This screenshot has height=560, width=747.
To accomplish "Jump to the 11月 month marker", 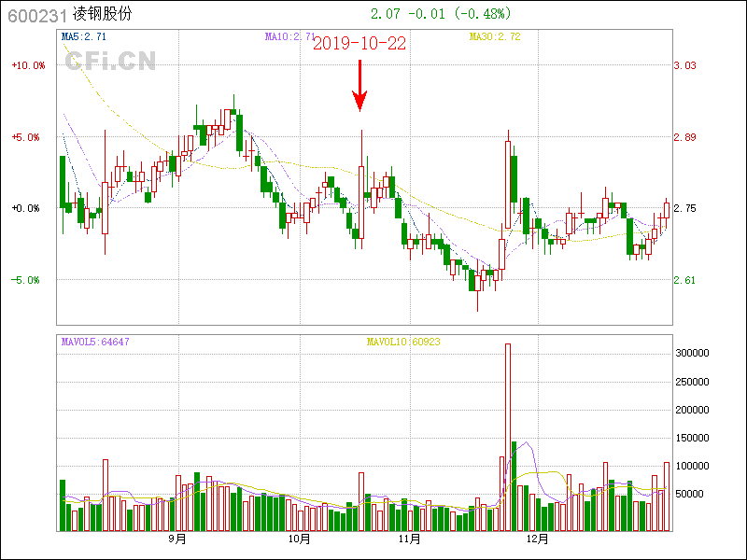I will [409, 539].
